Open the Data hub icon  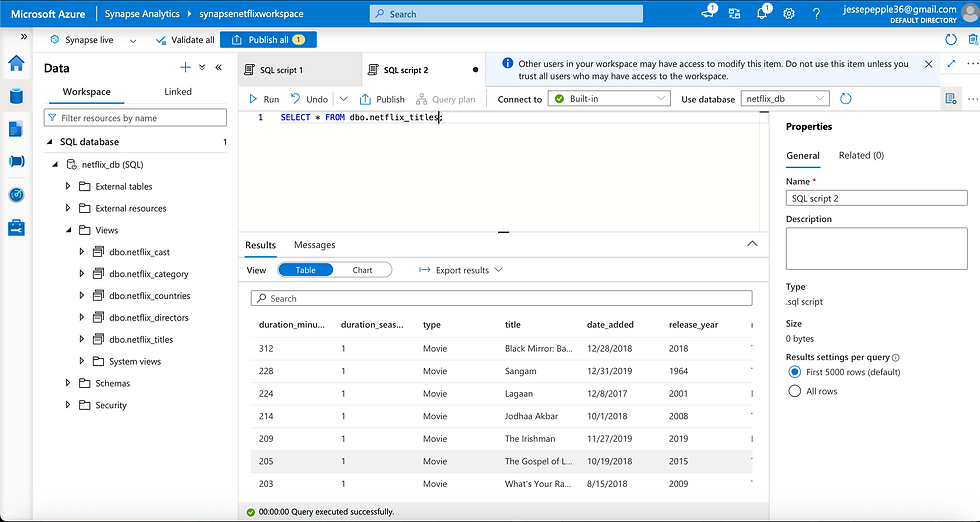(16, 96)
